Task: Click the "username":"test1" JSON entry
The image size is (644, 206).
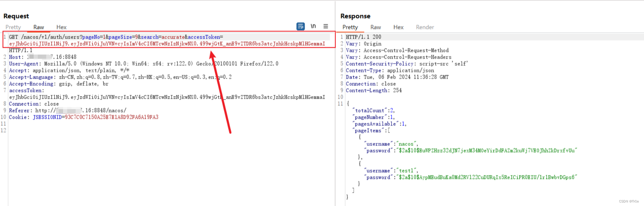Action: click(391, 171)
